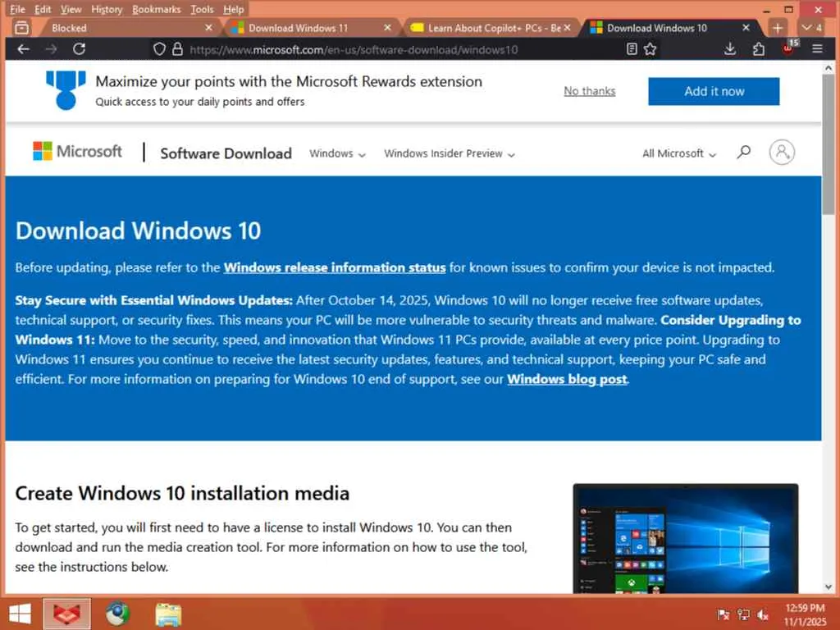Viewport: 840px width, 630px height.
Task: Reload the current page
Action: pyautogui.click(x=80, y=49)
